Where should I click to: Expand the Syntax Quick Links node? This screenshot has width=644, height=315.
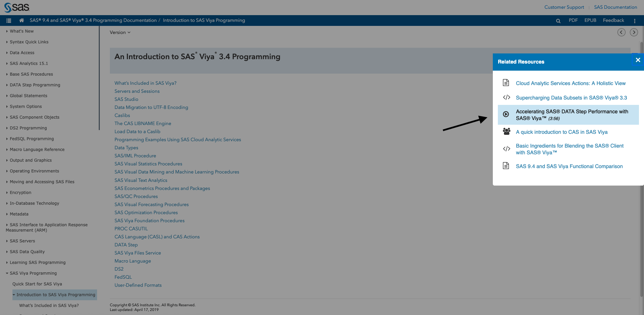[x=7, y=42]
